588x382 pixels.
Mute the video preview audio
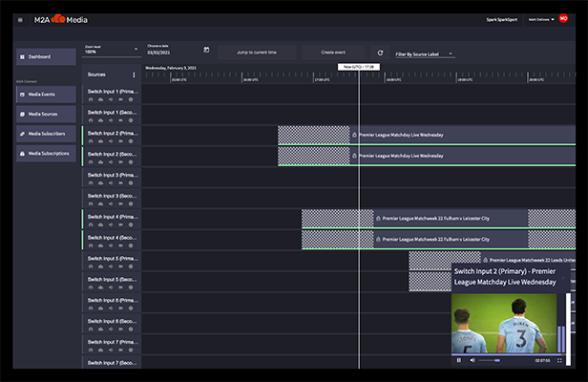tap(472, 360)
